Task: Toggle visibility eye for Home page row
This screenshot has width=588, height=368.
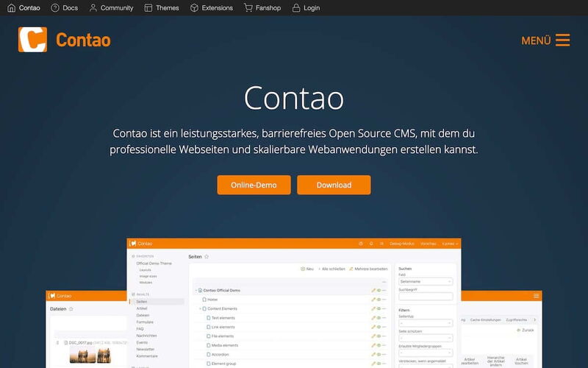Action: 379,300
